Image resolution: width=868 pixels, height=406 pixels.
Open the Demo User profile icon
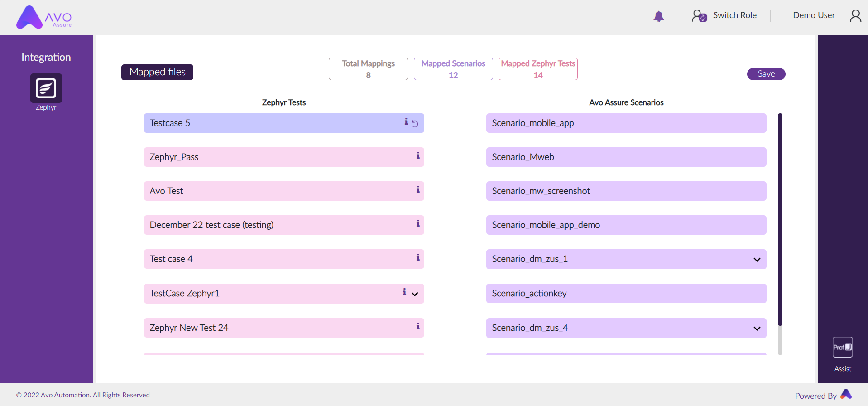tap(855, 16)
